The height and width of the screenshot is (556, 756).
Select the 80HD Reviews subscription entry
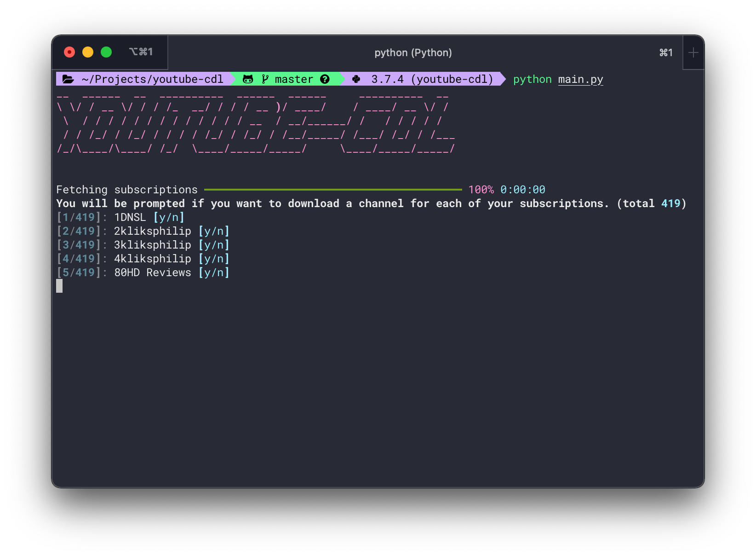152,272
